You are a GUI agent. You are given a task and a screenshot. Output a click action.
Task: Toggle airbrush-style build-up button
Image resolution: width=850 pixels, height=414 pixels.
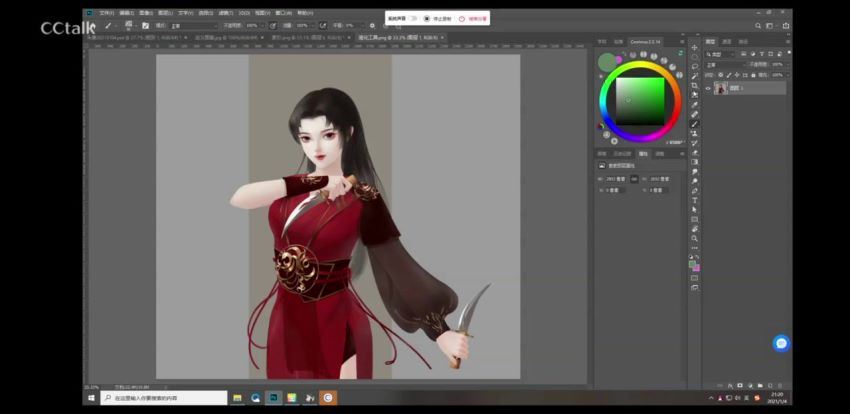[323, 25]
